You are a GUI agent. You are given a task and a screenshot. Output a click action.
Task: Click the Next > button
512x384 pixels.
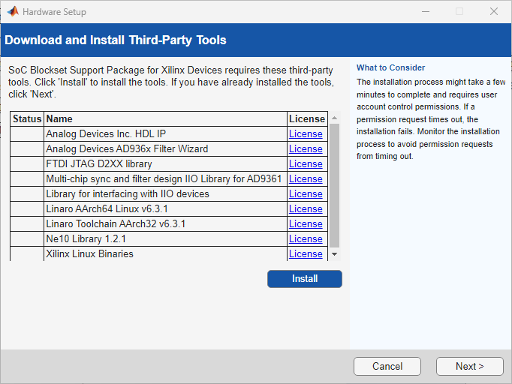[x=470, y=366]
